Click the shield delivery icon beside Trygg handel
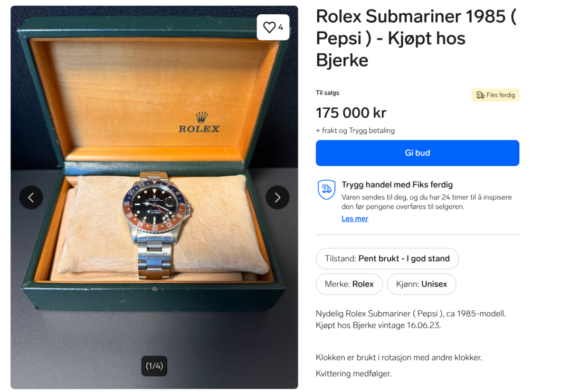The width and height of the screenshot is (570, 392). click(326, 189)
